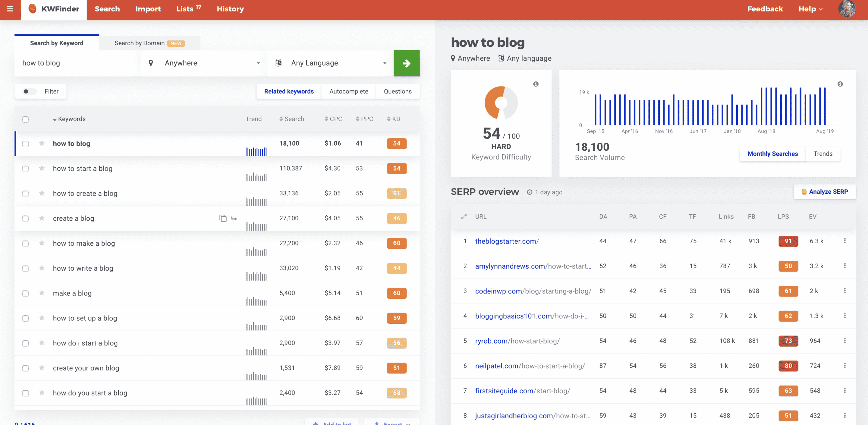Click the KWFinder mango logo

tap(32, 9)
